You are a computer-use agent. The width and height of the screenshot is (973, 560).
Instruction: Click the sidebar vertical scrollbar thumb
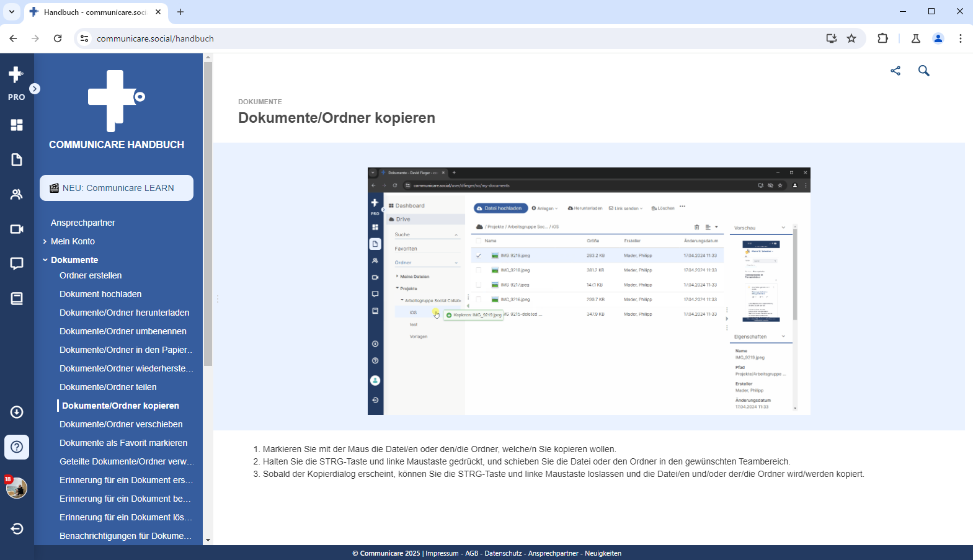click(208, 213)
